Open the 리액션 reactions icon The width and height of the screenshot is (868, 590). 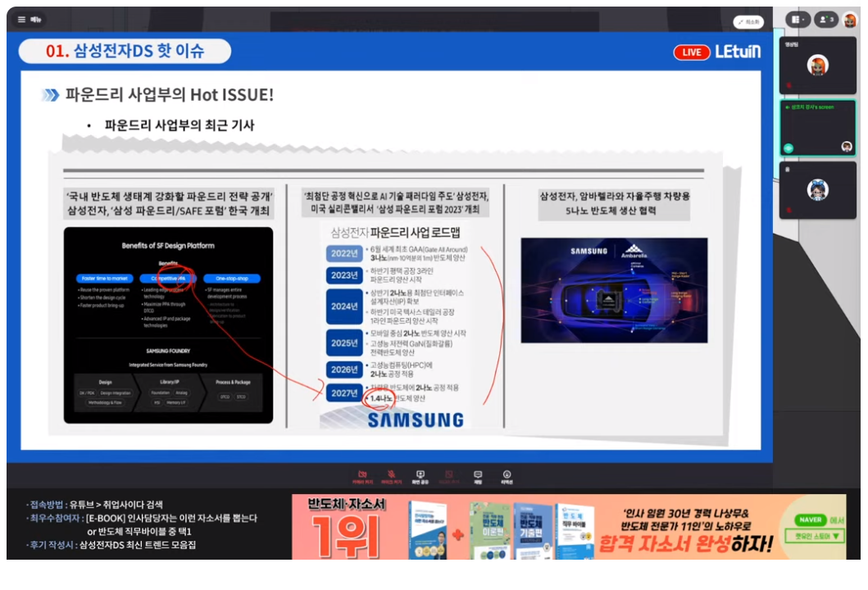[x=507, y=477]
